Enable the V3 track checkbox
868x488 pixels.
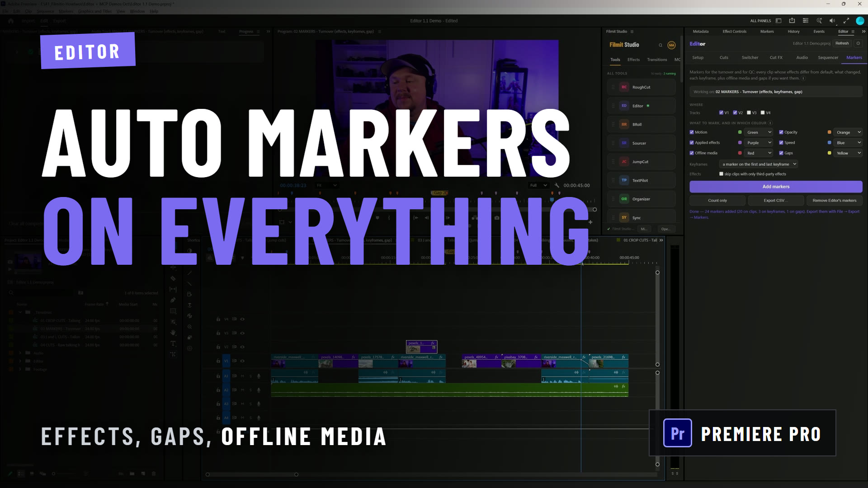[x=749, y=113]
